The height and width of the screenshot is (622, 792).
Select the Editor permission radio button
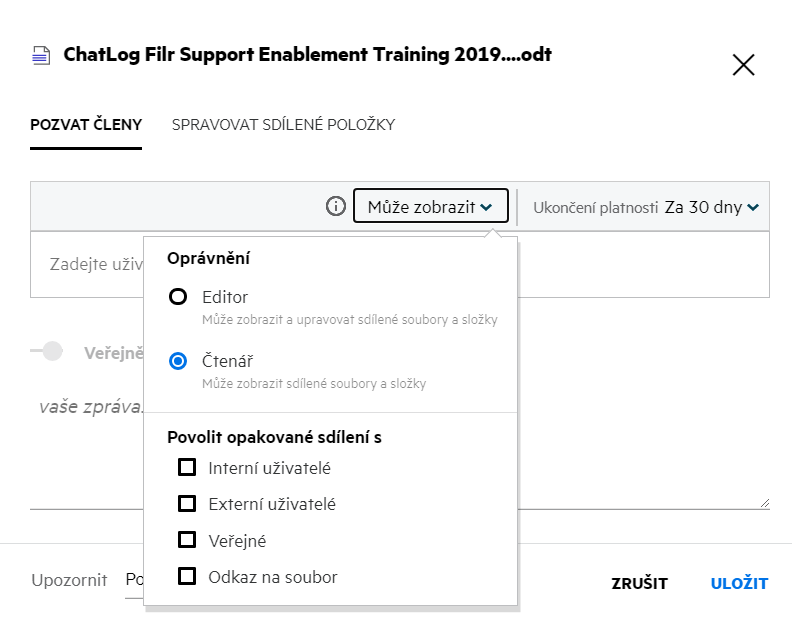[179, 297]
